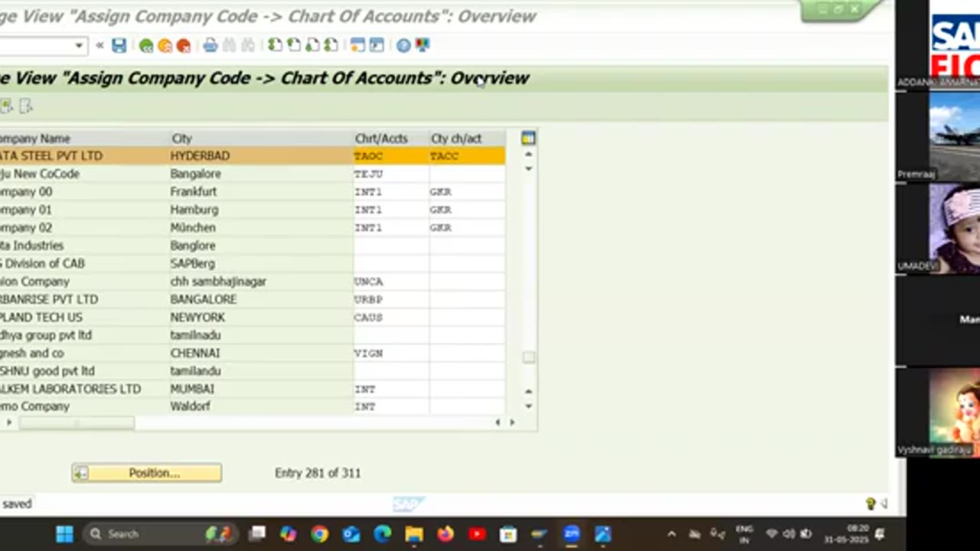This screenshot has width=980, height=551.
Task: Open the command field dropdown arrow
Action: pos(78,46)
